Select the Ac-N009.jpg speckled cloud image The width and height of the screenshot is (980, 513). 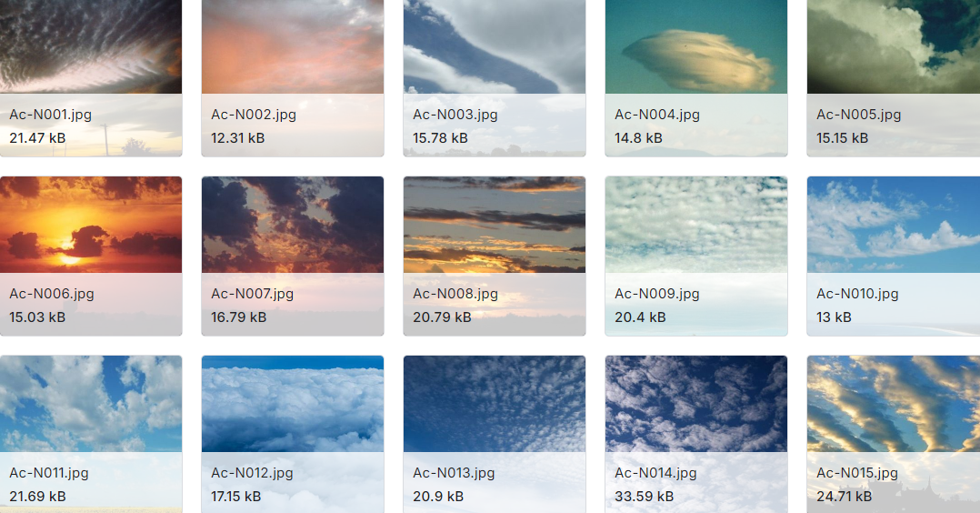[x=696, y=225]
